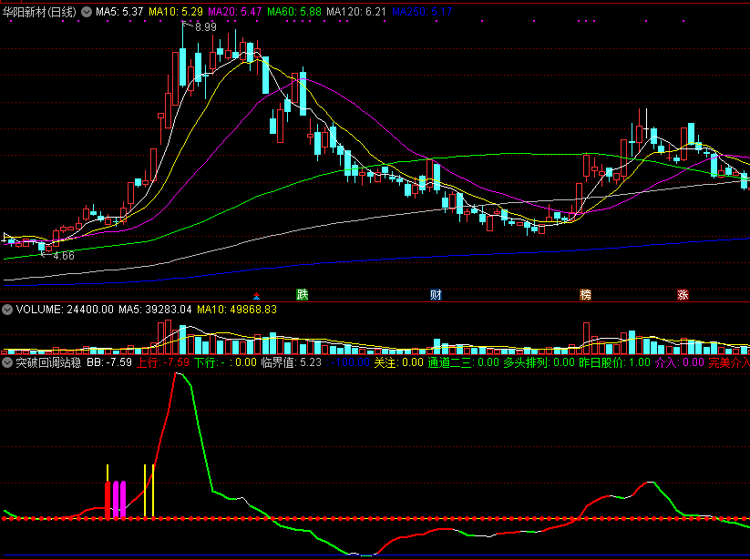The height and width of the screenshot is (560, 750).
Task: Open main chart indicator dropdown beside 华阳新材
Action: tap(86, 12)
